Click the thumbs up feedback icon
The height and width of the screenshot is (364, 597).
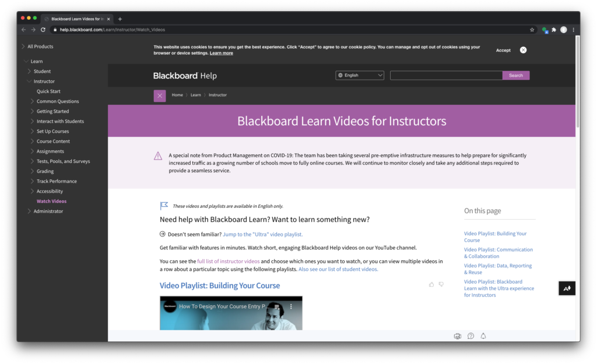[x=431, y=284]
